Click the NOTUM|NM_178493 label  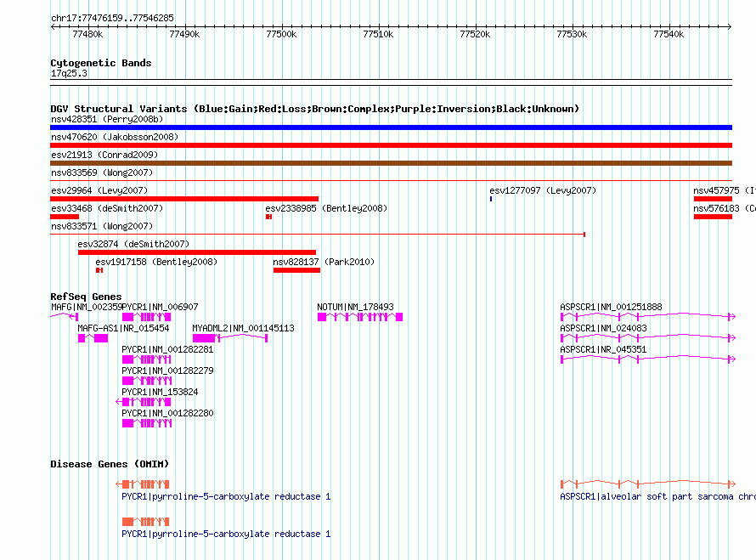355,307
